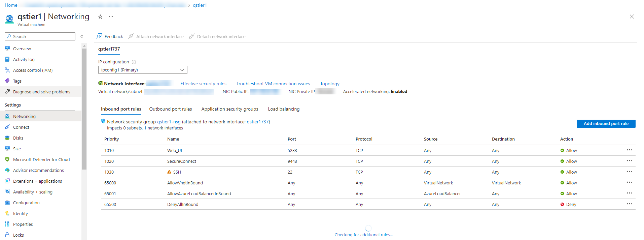Open Access control (IAM) menu item
This screenshot has height=240, width=644.
41,70
